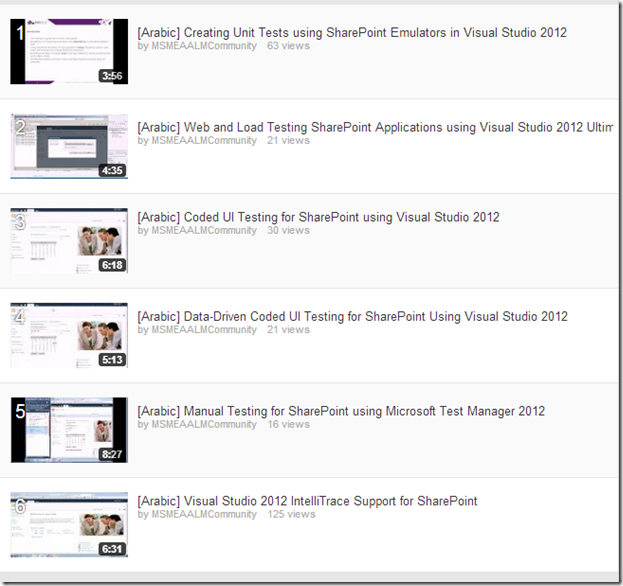This screenshot has height=586, width=623.
Task: Click the 8:27 duration badge
Action: 112,455
